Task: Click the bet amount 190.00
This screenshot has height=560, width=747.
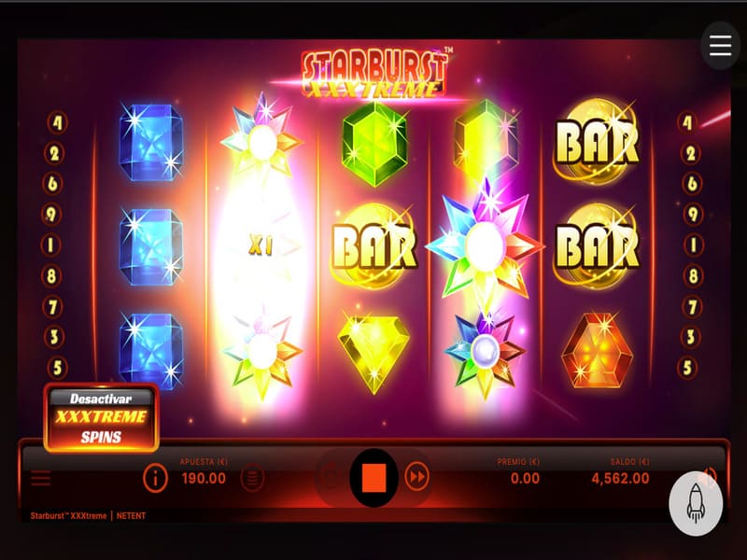Action: 204,478
